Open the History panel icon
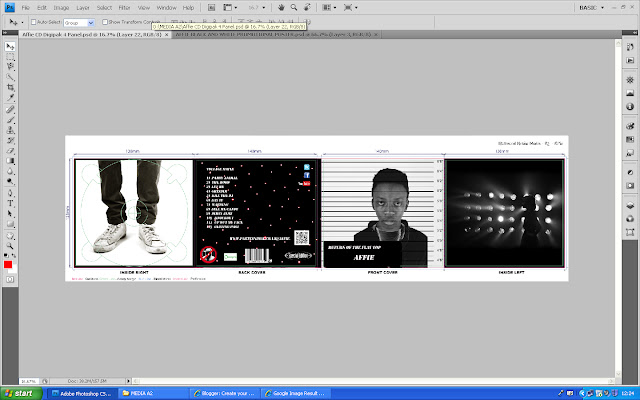The height and width of the screenshot is (400, 640). pyautogui.click(x=630, y=47)
